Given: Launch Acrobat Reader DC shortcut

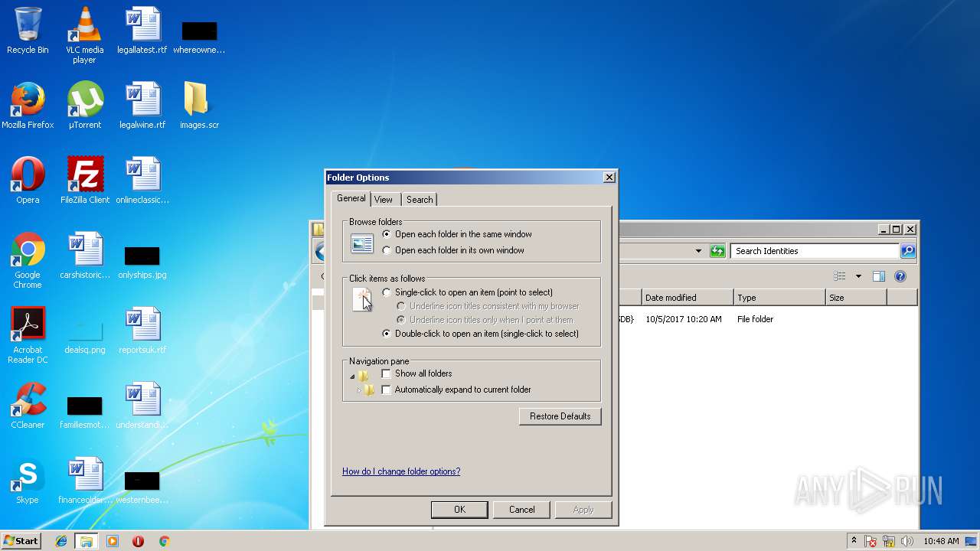Looking at the screenshot, I should point(28,335).
